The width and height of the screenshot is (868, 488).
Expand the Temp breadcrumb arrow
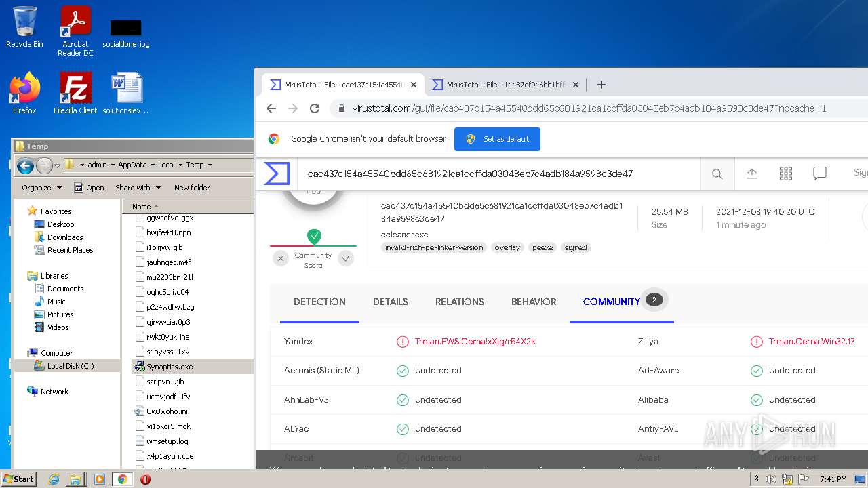[x=210, y=165]
